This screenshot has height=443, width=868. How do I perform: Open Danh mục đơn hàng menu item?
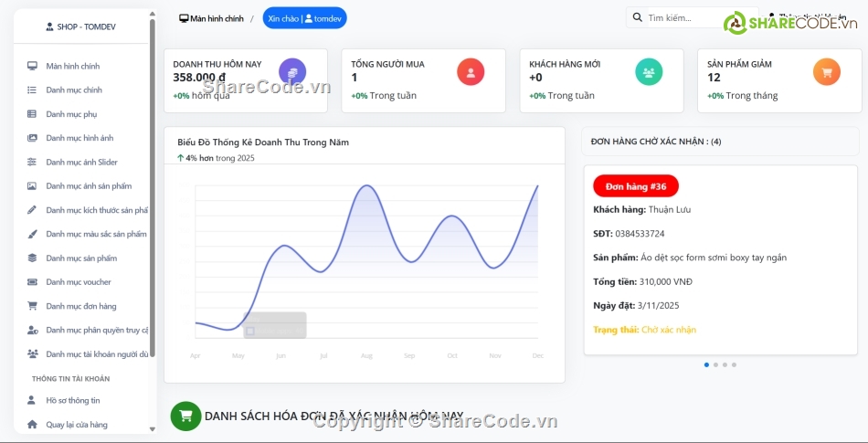pos(82,306)
